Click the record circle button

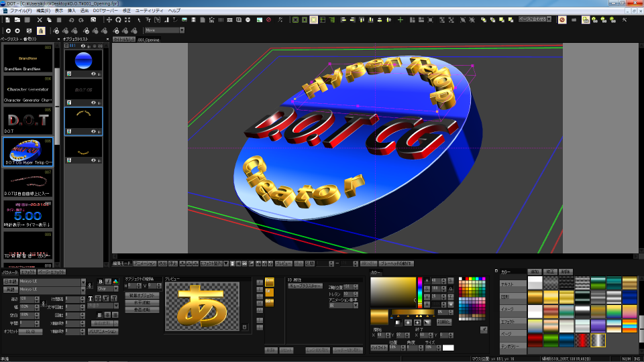(17, 30)
